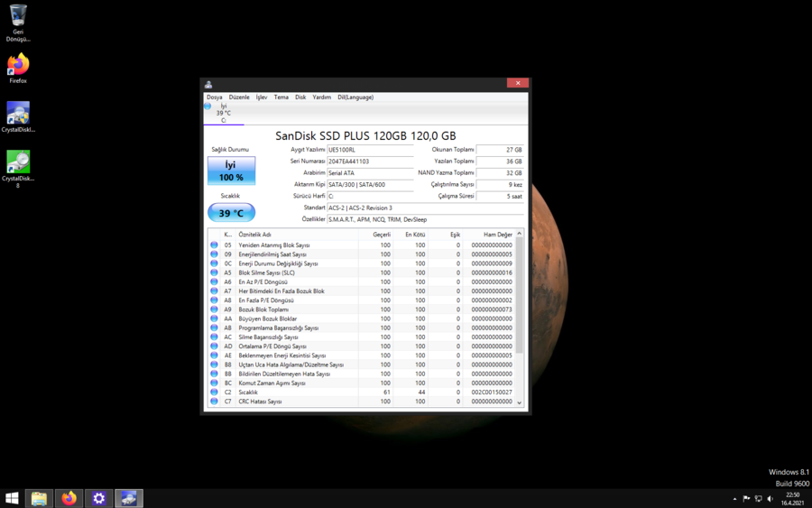The height and width of the screenshot is (508, 812).
Task: Select the Enerjilendirilmiş Saat Sayısı row
Action: 362,254
